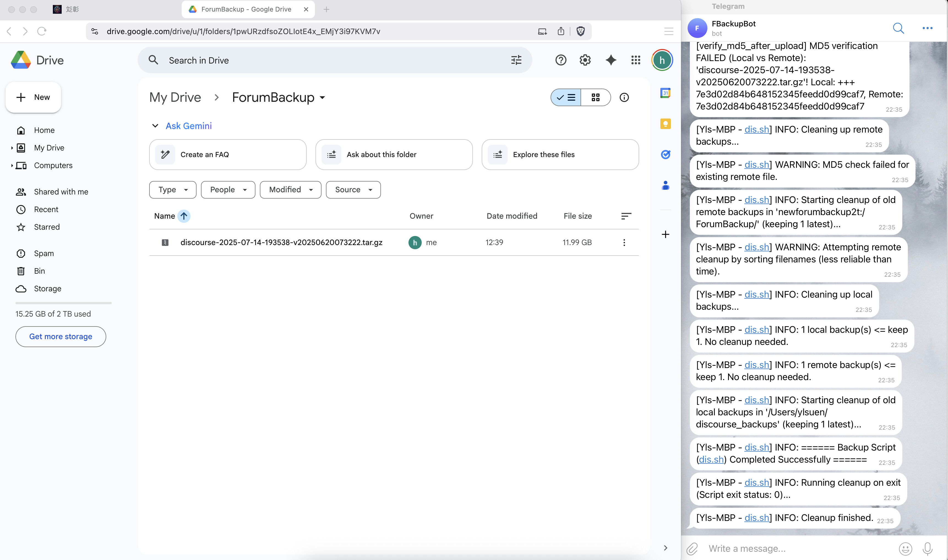Screen dimensions: 948x560
Task: Open the Modified filter dropdown
Action: [290, 190]
